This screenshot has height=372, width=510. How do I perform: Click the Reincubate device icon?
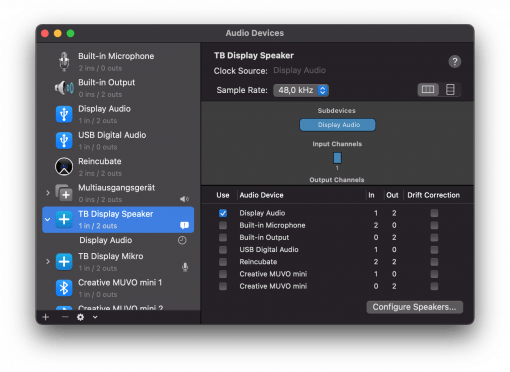click(x=64, y=167)
